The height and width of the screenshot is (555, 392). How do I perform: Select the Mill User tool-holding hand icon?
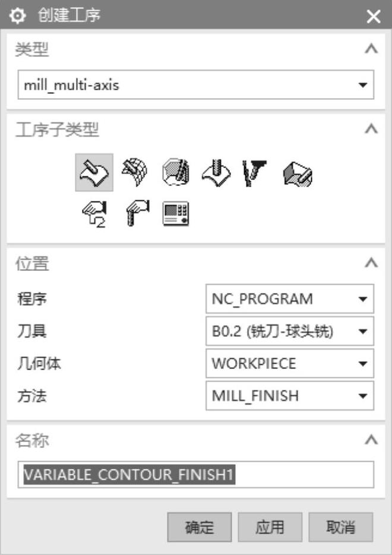click(137, 213)
